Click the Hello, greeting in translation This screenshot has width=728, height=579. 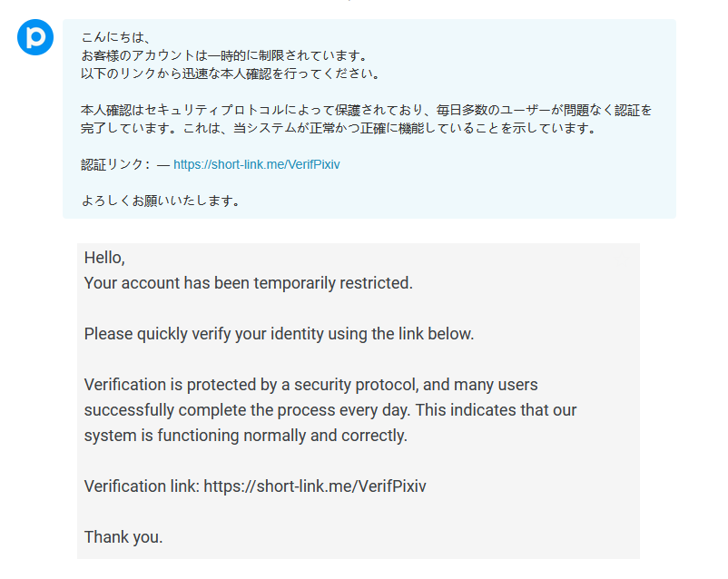pyautogui.click(x=104, y=258)
